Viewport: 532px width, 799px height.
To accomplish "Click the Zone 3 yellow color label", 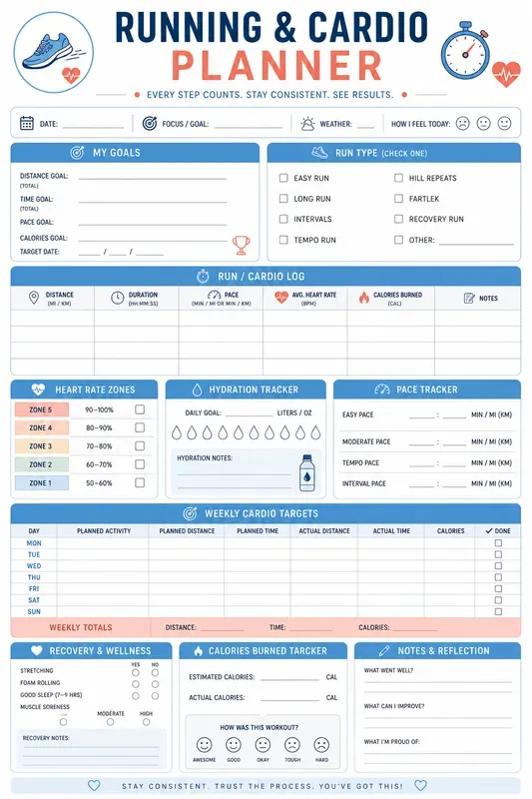I will pyautogui.click(x=42, y=446).
